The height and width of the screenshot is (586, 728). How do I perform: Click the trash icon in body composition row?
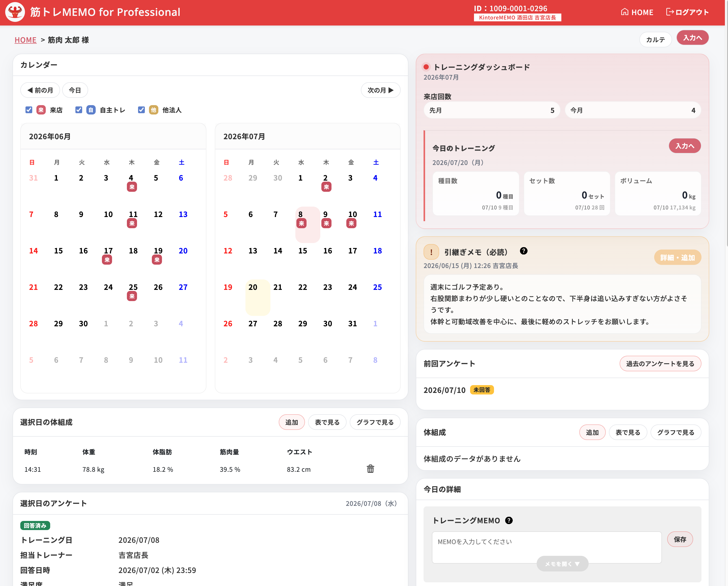pyautogui.click(x=370, y=469)
